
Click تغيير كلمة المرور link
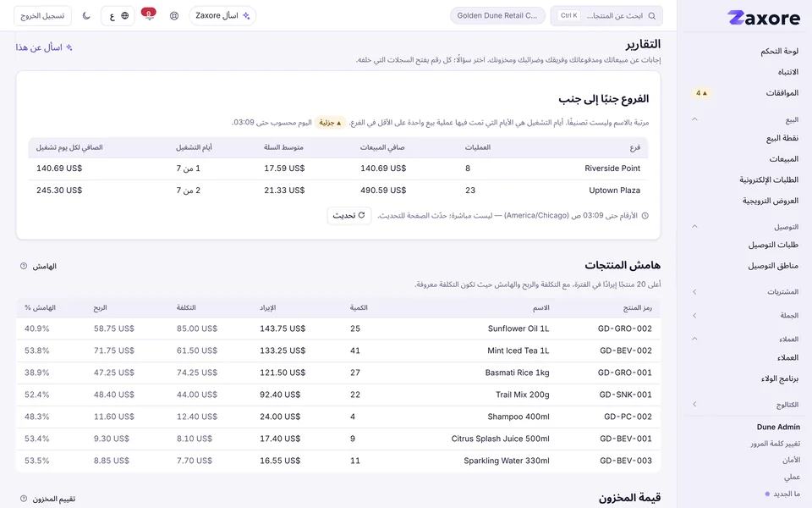pos(776,444)
